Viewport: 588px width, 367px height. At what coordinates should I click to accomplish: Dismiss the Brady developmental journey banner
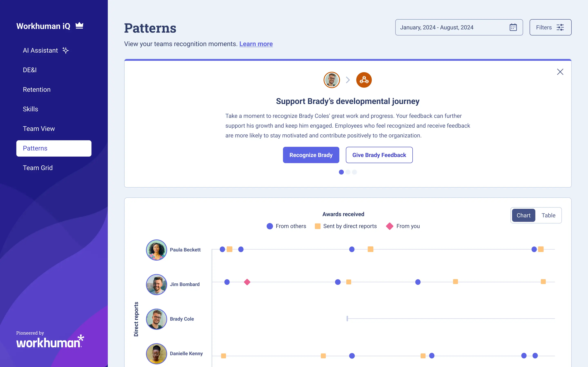pyautogui.click(x=560, y=72)
